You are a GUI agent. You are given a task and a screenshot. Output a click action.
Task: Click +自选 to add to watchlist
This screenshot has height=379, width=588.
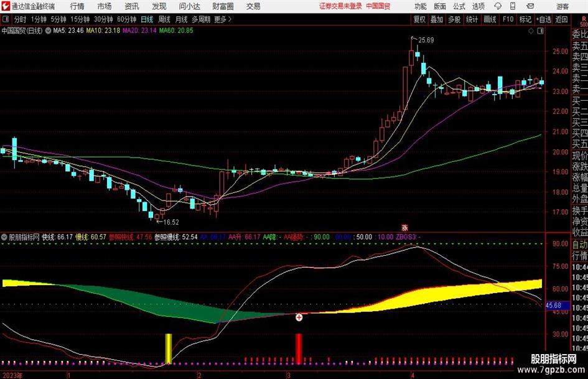click(x=543, y=19)
